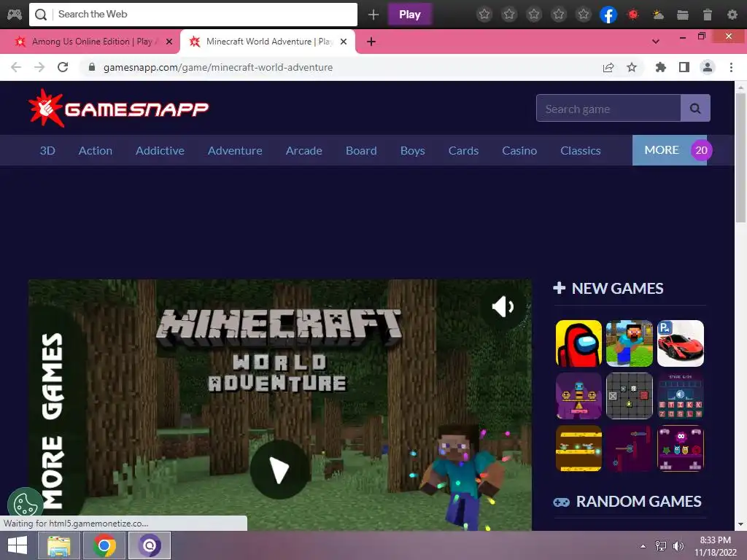This screenshot has width=747, height=560.
Task: Click the Search the Web field
Action: pos(193,15)
